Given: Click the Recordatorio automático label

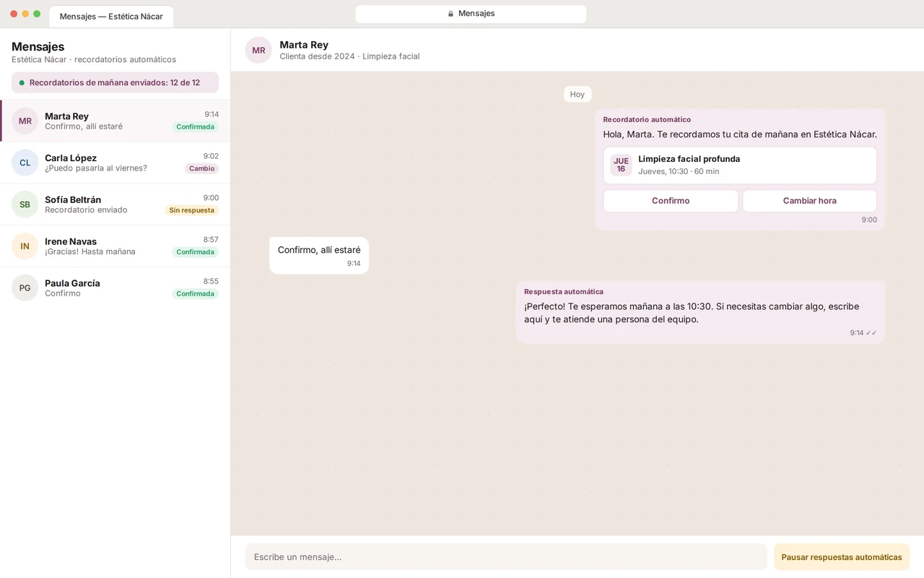Looking at the screenshot, I should pos(647,120).
